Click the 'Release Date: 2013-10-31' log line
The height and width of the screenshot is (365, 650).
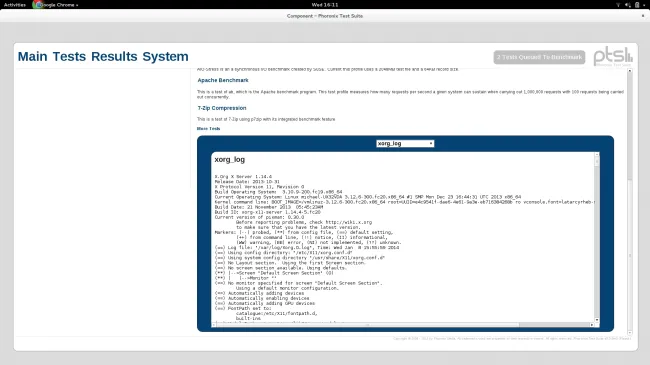coord(247,182)
